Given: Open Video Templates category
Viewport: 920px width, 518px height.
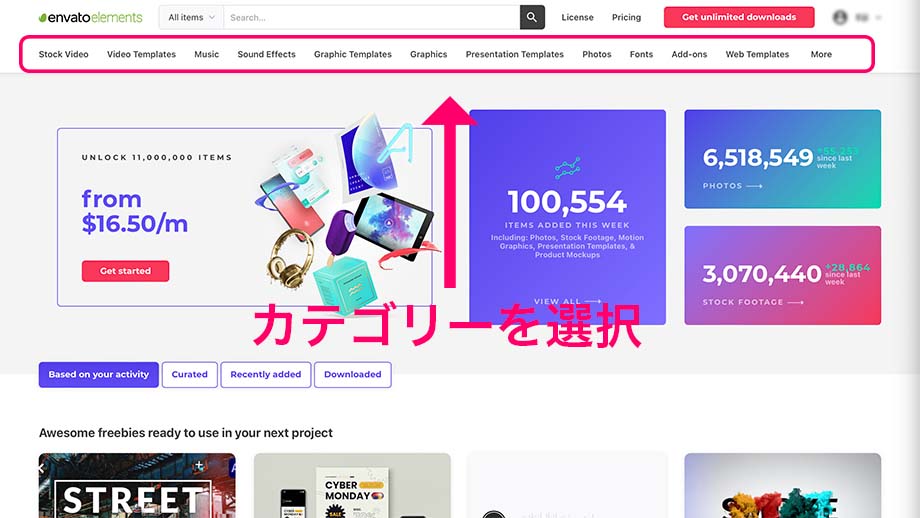Looking at the screenshot, I should 141,54.
